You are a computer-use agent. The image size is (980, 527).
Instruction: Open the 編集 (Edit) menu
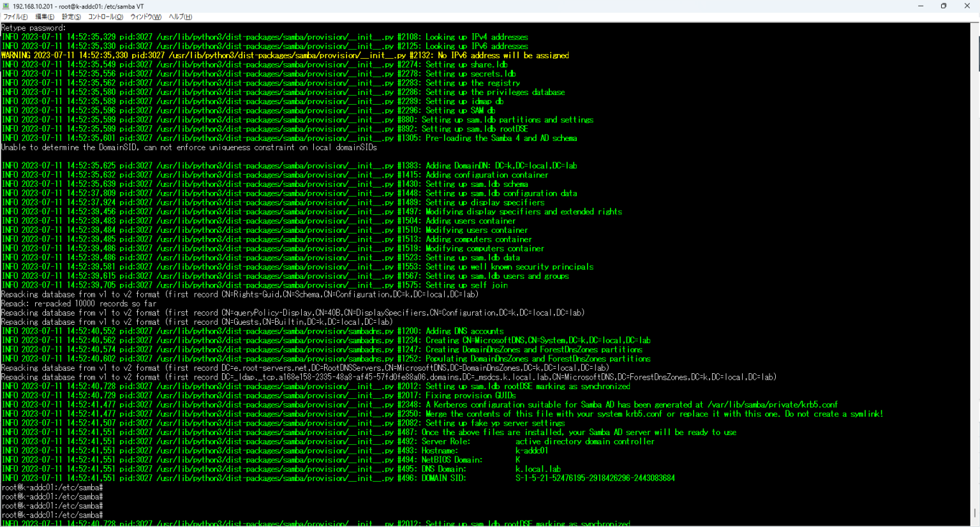[x=44, y=17]
